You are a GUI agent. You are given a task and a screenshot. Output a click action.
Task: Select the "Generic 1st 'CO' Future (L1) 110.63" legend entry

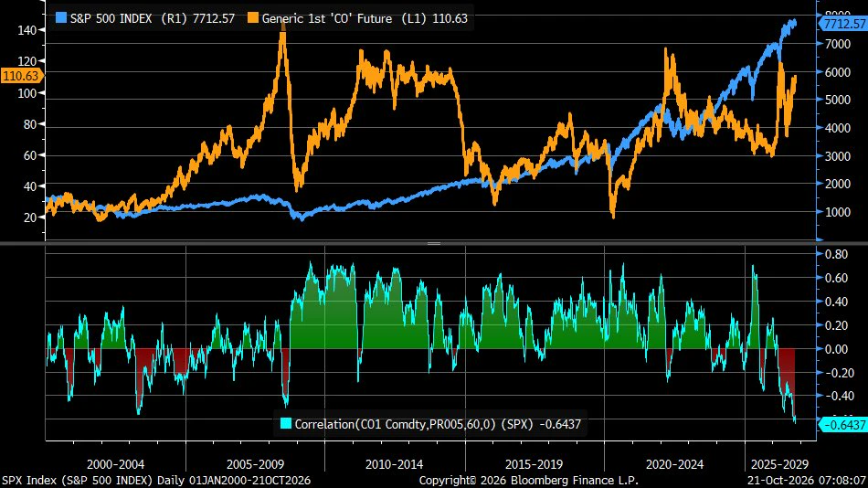click(x=357, y=18)
